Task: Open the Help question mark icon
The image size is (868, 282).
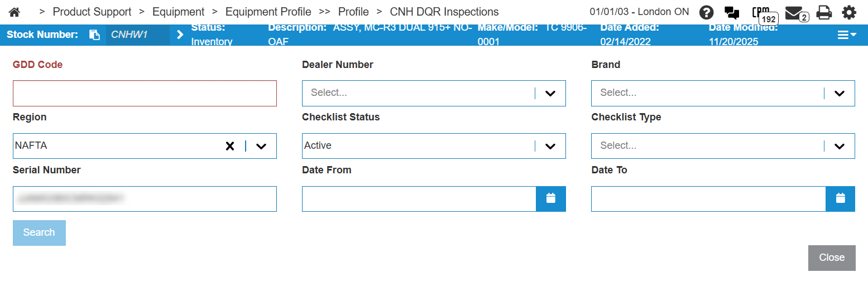Action: (707, 12)
